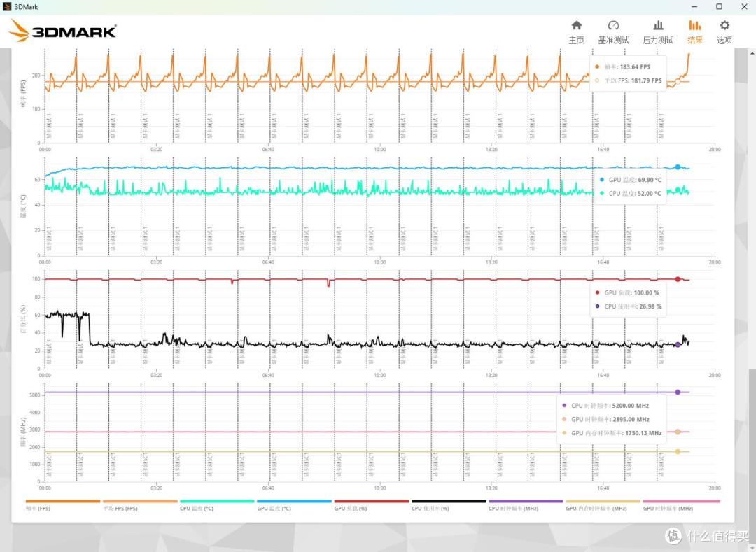Minimize the 3DMark window
Viewport: 756px width, 552px height.
pos(694,7)
